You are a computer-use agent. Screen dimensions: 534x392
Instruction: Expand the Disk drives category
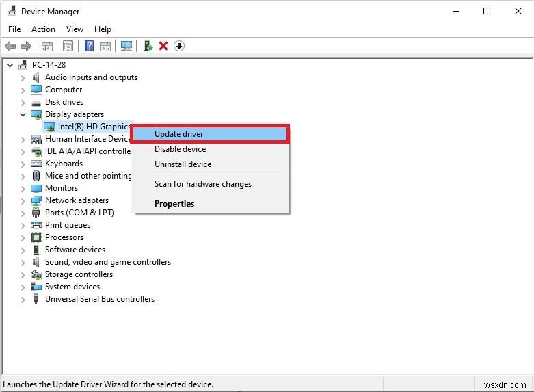point(23,102)
